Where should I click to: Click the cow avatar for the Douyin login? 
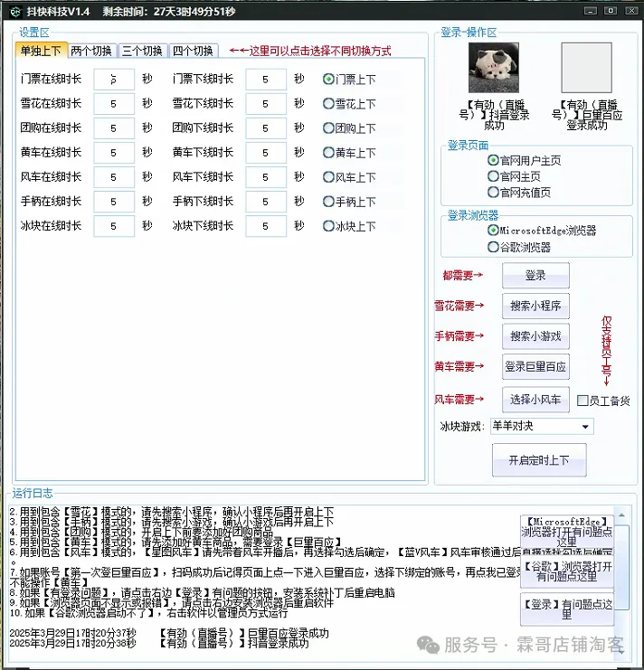pyautogui.click(x=493, y=68)
